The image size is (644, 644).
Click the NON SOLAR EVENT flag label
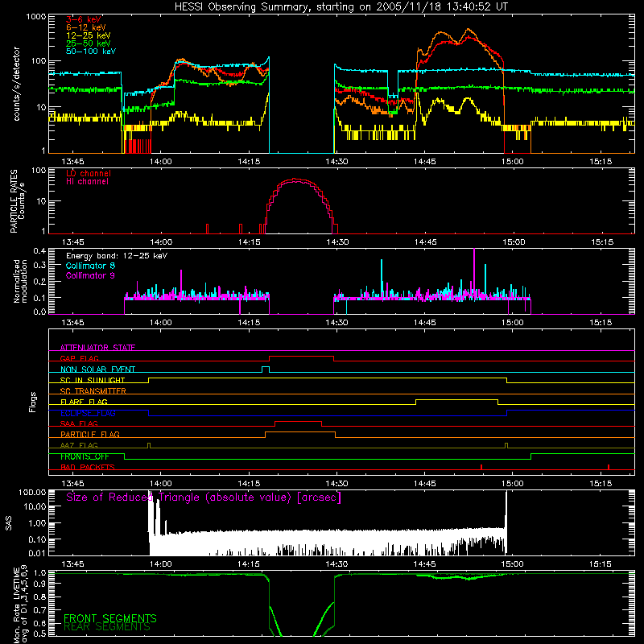(97, 369)
